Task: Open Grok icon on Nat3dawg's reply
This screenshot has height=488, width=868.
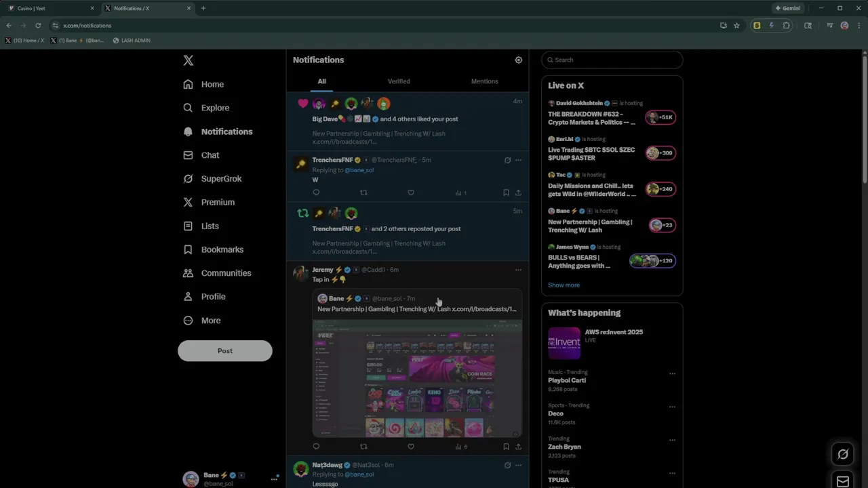Action: [x=507, y=465]
